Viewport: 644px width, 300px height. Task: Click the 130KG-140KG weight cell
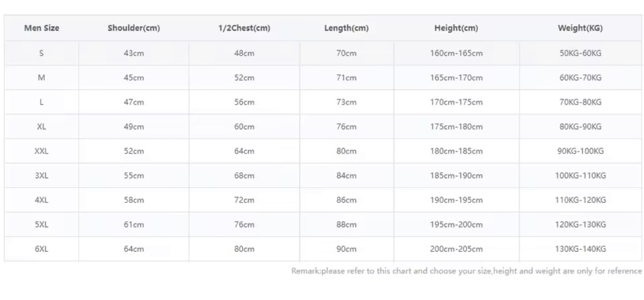click(580, 249)
